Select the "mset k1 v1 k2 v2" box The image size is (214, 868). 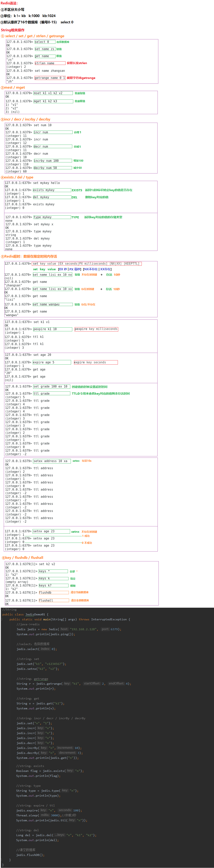pos(53,93)
